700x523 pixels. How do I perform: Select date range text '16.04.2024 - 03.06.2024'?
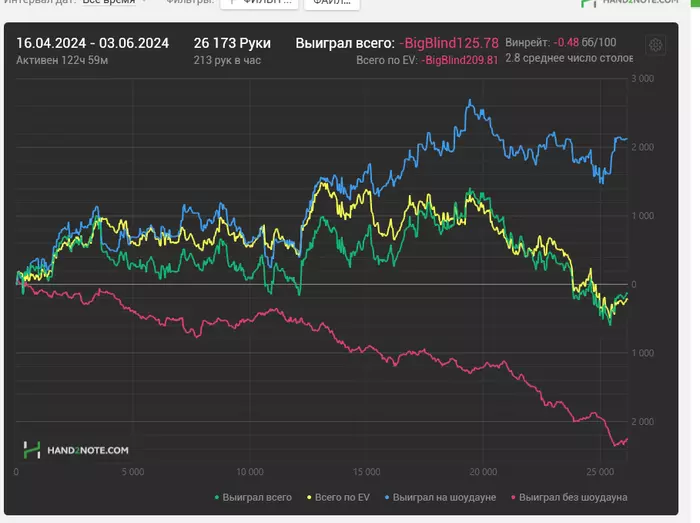coord(92,43)
